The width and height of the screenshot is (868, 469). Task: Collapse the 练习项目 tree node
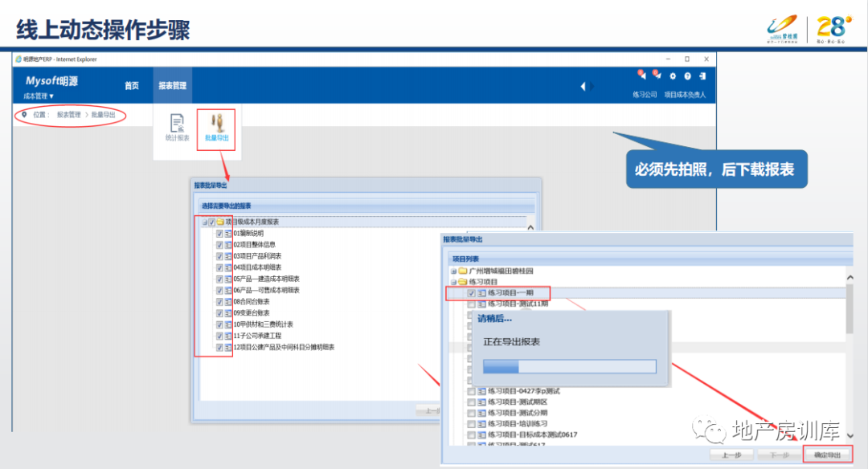point(454,282)
